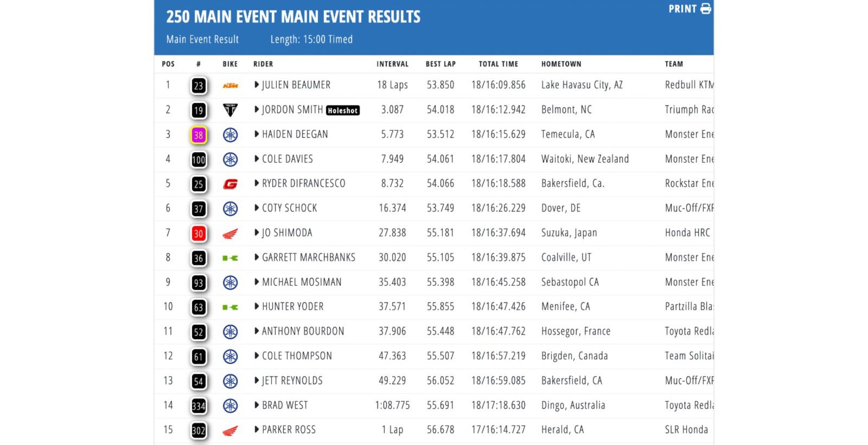
Task: Click the Print printer icon
Action: point(705,9)
